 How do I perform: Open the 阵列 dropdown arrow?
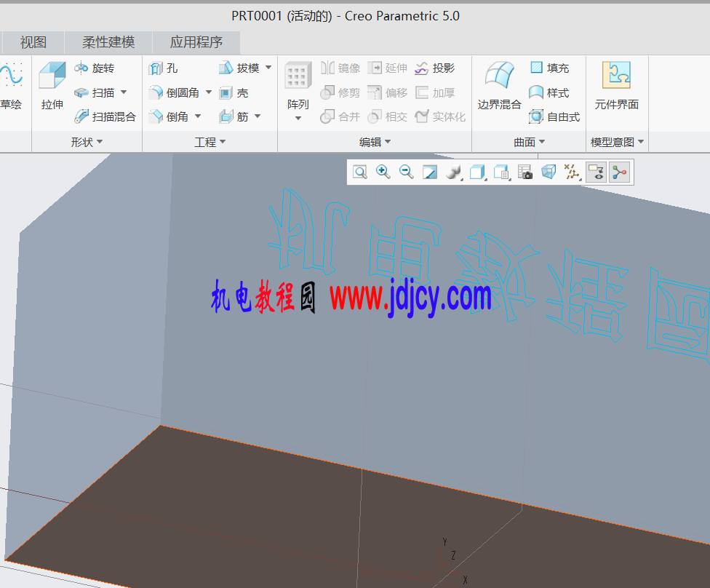[298, 119]
